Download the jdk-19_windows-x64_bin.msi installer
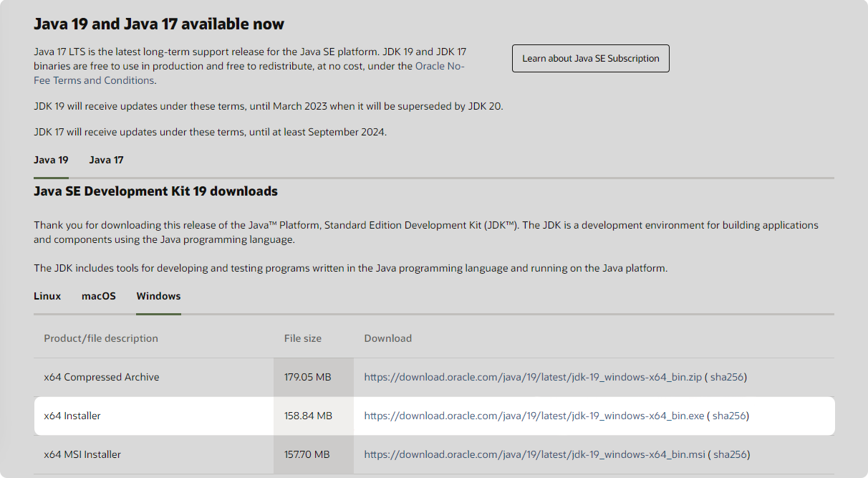Screen dimensions: 868x478 [534, 454]
